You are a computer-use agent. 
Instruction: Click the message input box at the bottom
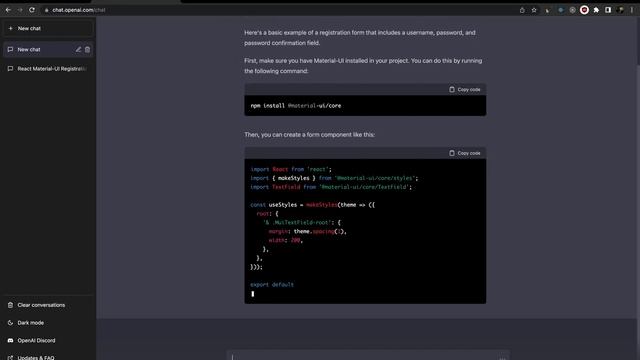368,356
